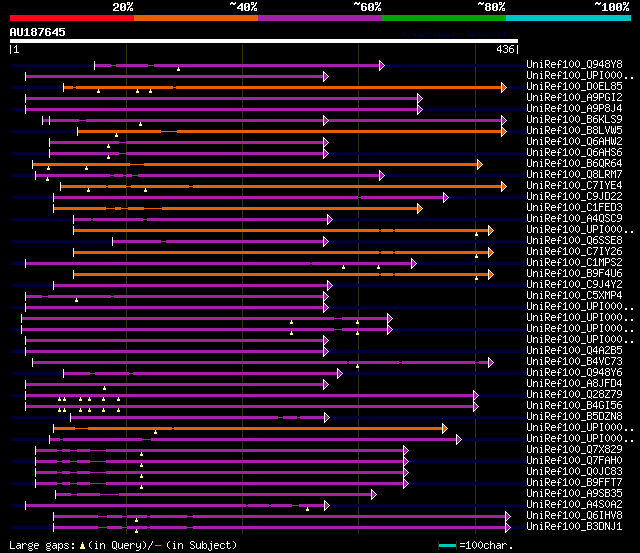This screenshot has height=553, width=640.
Task: Select the UniRef100_B5DZN8 label
Action: click(x=574, y=417)
